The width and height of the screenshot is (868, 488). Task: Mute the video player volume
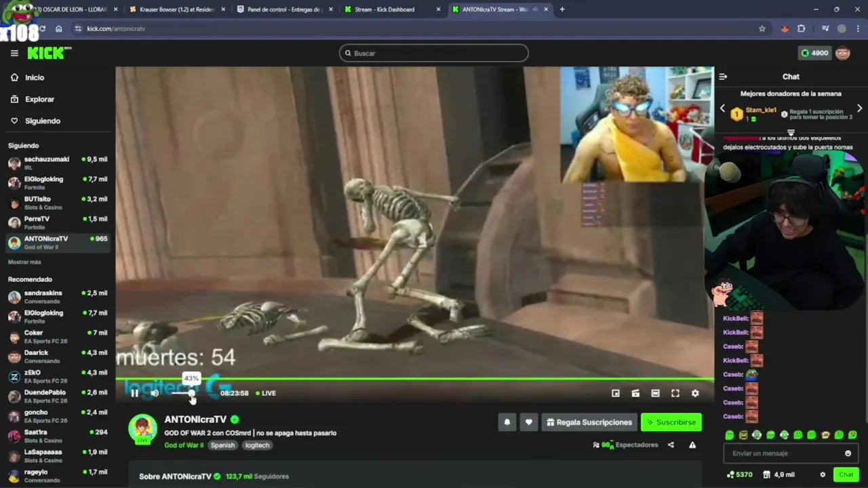(155, 393)
